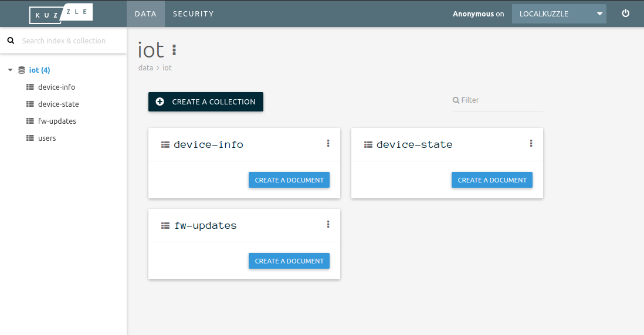Switch to the Security tab
The image size is (644, 335).
[193, 13]
